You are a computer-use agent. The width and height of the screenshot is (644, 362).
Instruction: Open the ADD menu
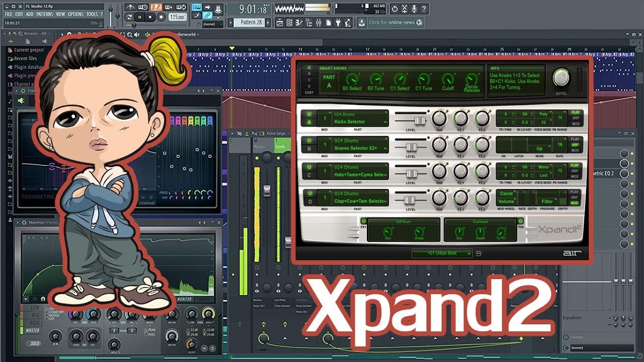click(x=30, y=14)
